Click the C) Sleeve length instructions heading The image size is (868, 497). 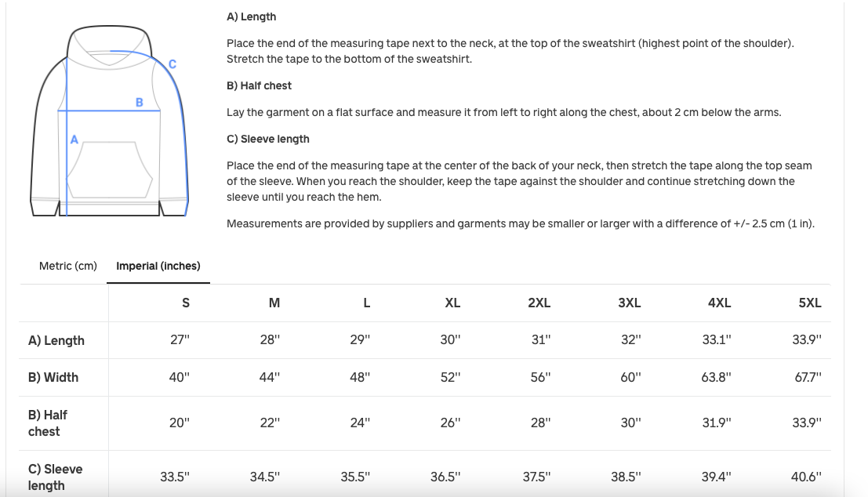click(x=268, y=139)
